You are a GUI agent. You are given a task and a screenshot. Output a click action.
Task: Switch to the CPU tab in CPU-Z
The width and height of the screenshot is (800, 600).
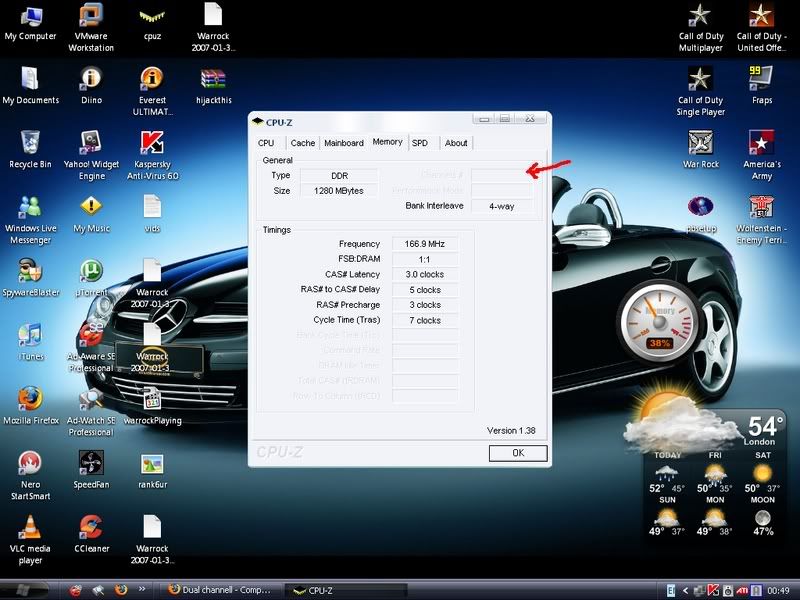pyautogui.click(x=266, y=143)
